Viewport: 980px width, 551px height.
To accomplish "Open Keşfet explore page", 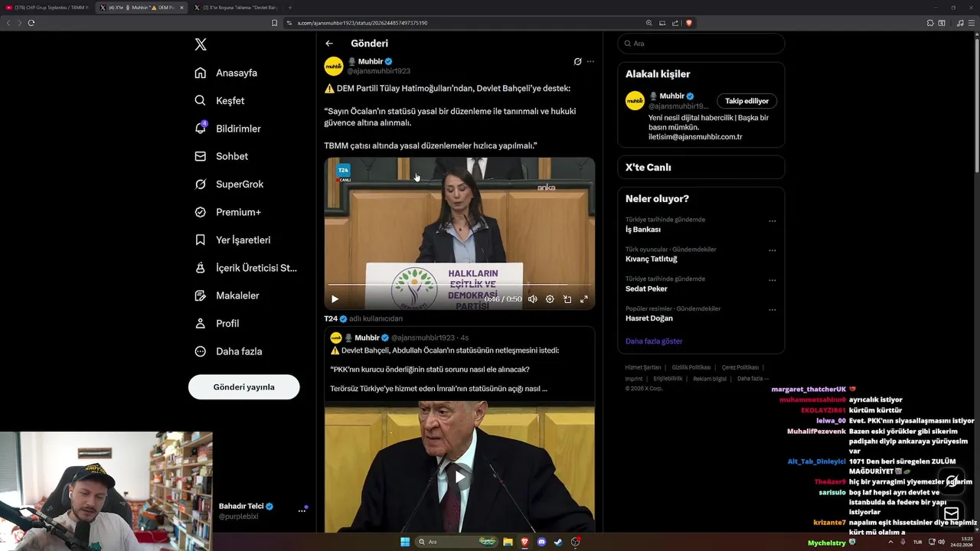I will point(220,100).
